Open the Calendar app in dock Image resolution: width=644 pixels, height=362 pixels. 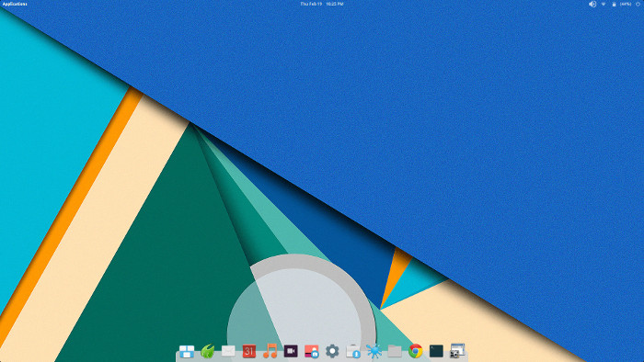point(249,351)
